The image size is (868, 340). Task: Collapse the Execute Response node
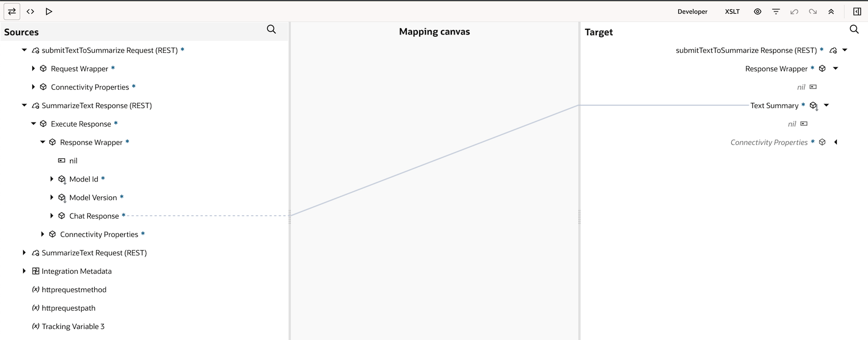pos(33,124)
